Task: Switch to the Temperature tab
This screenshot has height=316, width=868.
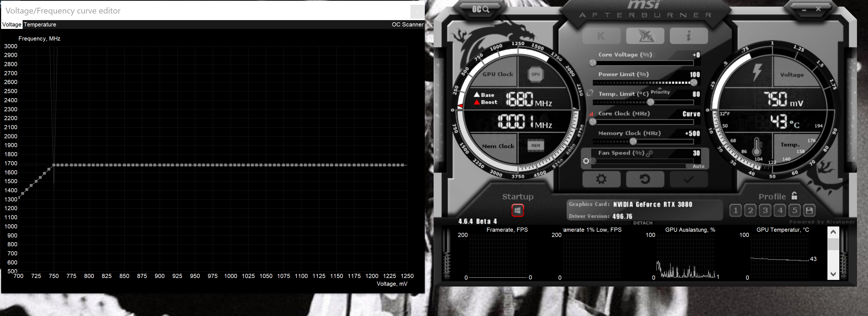Action: [x=40, y=25]
